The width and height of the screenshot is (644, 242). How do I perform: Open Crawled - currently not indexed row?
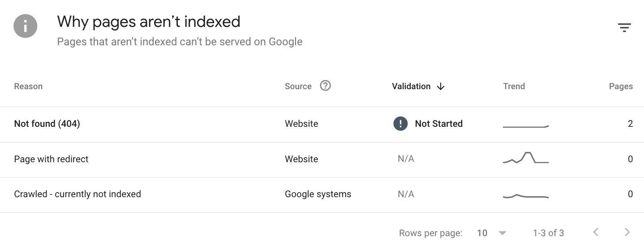(322, 194)
